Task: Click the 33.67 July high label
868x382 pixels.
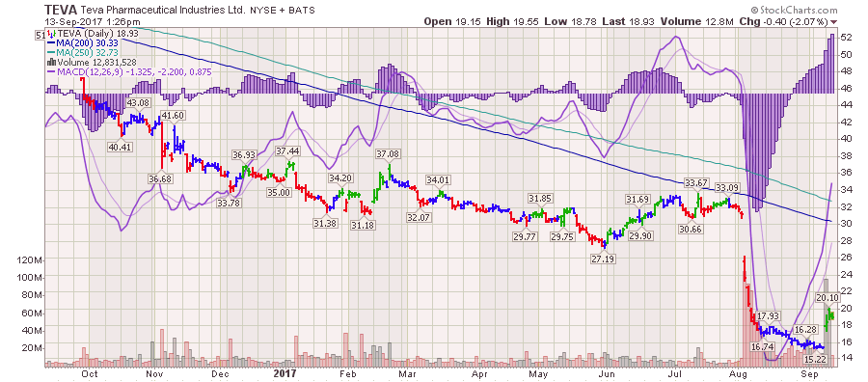Action: tap(697, 182)
